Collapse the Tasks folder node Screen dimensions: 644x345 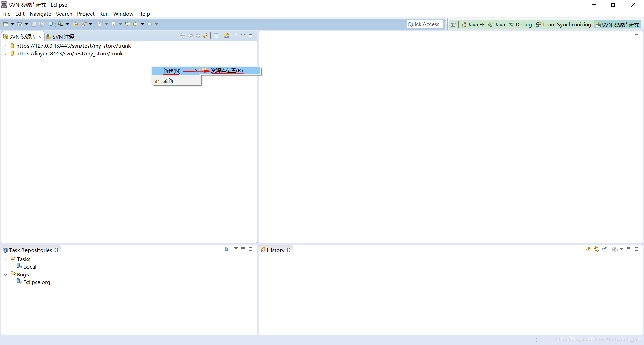6,259
